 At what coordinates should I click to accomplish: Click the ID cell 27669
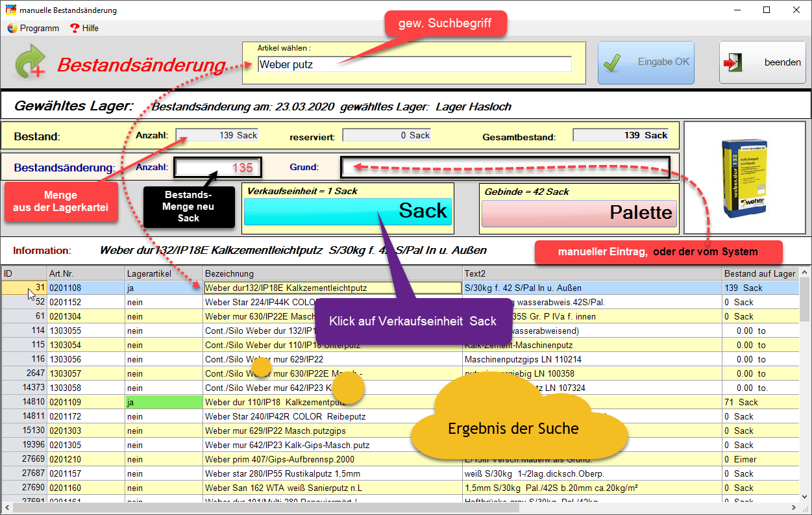pyautogui.click(x=24, y=459)
